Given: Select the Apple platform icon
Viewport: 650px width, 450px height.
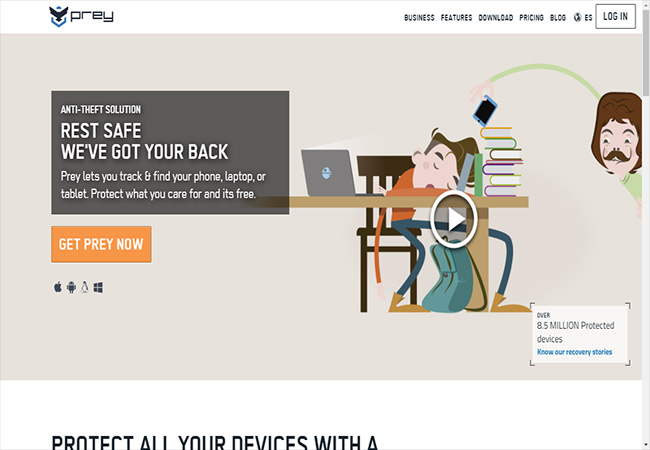Looking at the screenshot, I should [58, 287].
